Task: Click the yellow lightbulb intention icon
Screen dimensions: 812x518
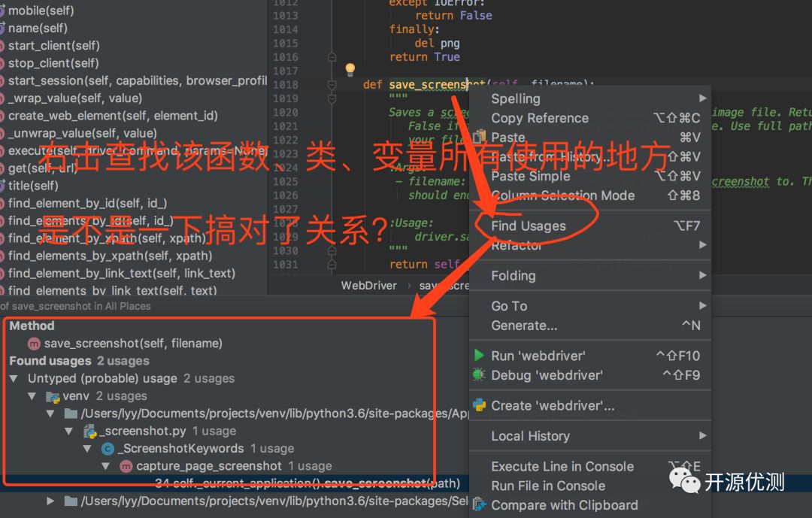Action: click(x=350, y=69)
